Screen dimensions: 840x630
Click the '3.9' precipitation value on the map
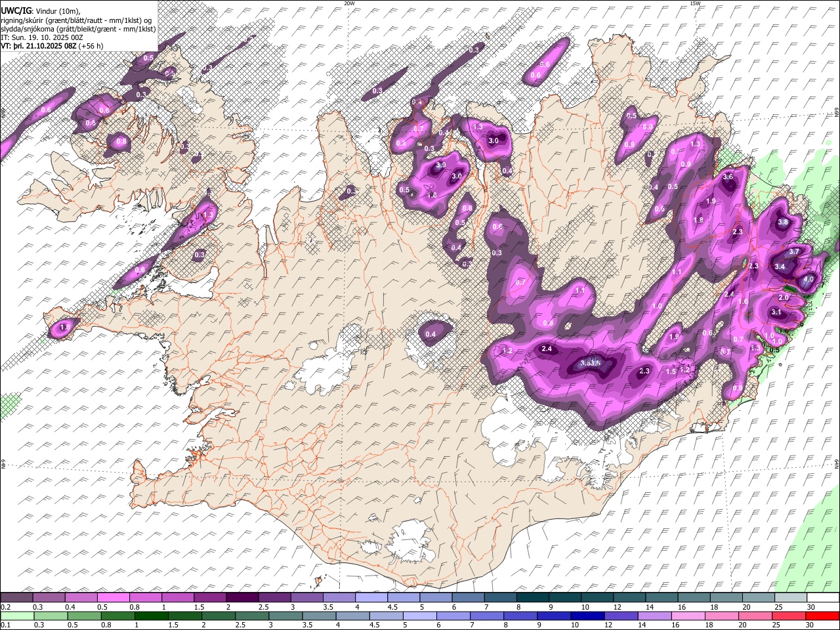pyautogui.click(x=441, y=165)
